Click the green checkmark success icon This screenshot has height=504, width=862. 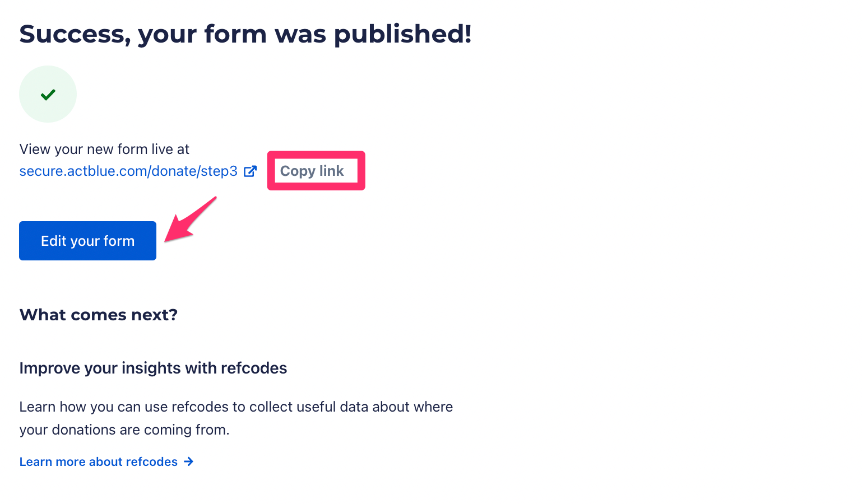tap(48, 95)
